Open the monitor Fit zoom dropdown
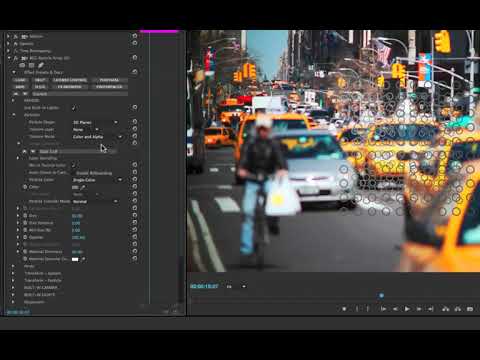Image resolution: width=480 pixels, height=360 pixels. point(236,286)
